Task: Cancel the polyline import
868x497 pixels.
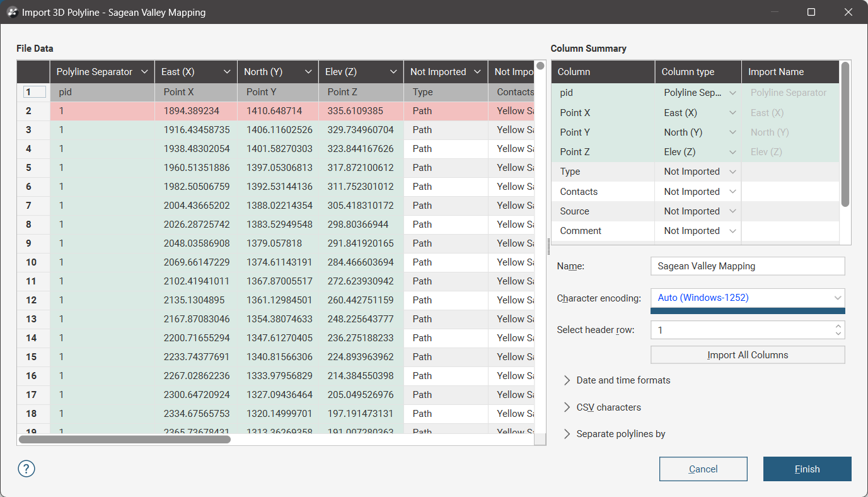Action: point(703,469)
